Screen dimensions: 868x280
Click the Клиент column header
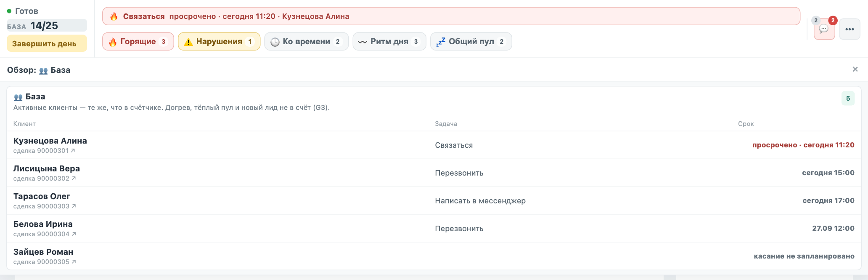[24, 124]
